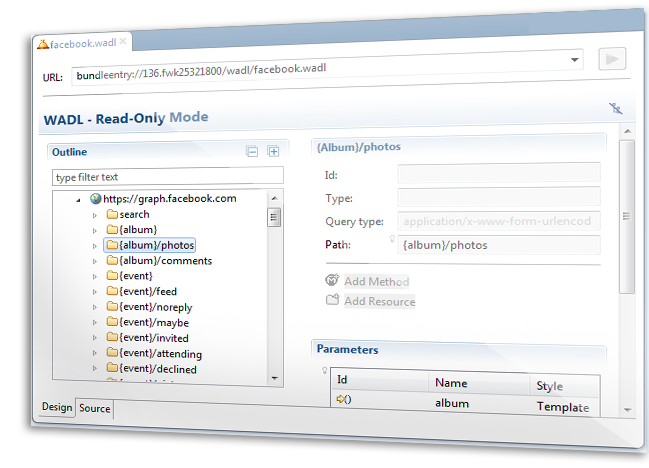649x468 pixels.
Task: Click the search folder icon in tree
Action: coord(111,214)
